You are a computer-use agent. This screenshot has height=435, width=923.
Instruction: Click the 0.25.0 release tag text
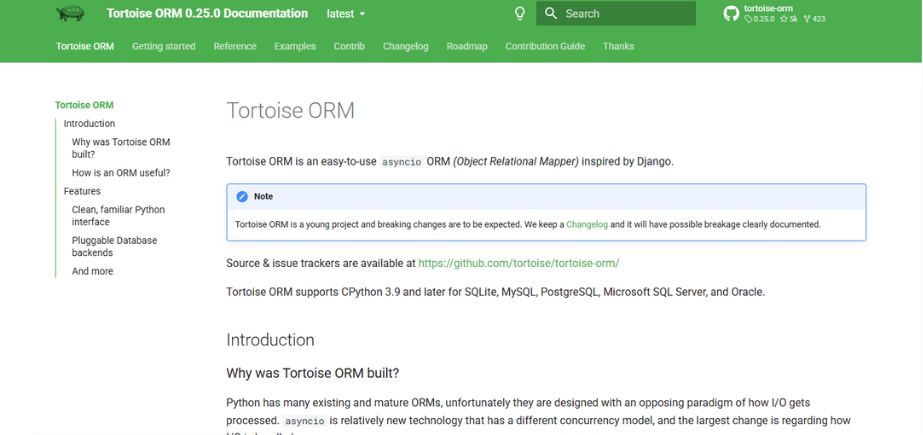click(759, 19)
